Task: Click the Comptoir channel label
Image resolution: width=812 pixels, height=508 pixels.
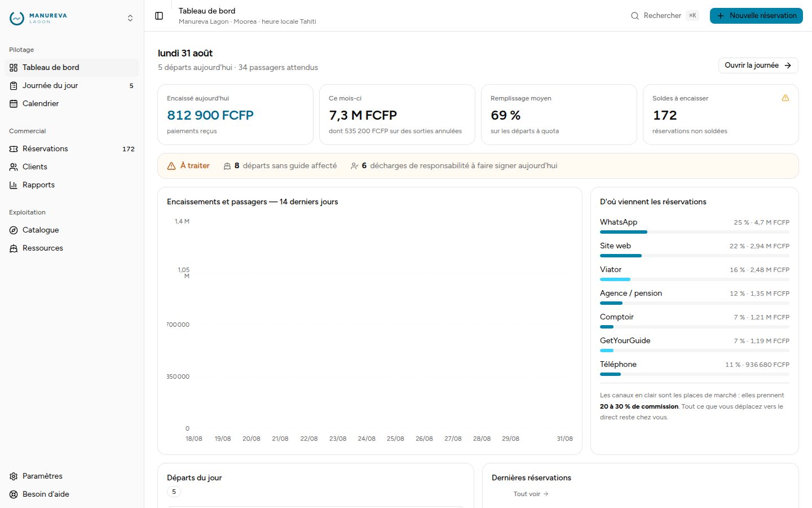Action: click(x=617, y=317)
